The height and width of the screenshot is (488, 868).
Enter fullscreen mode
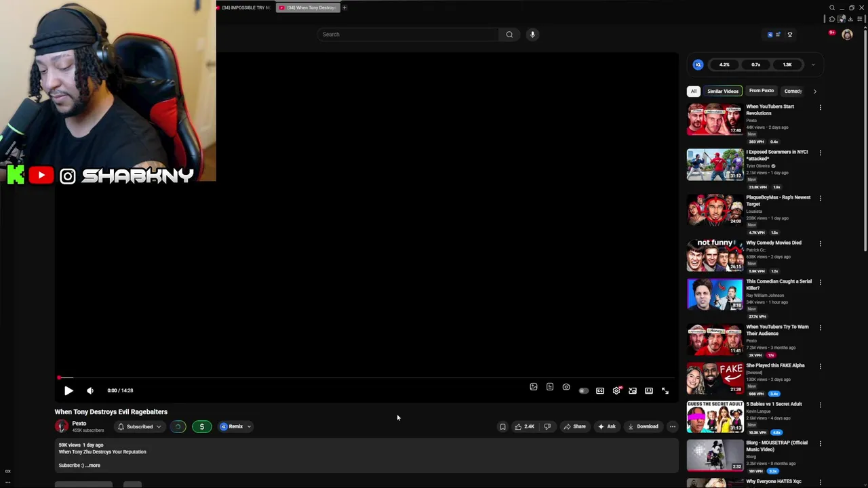[665, 390]
